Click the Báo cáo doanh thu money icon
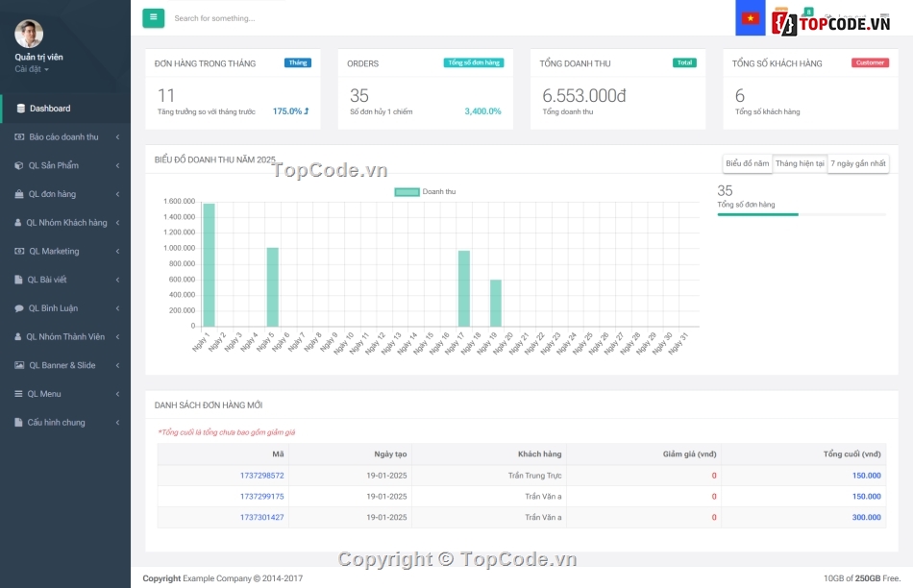 click(19, 136)
